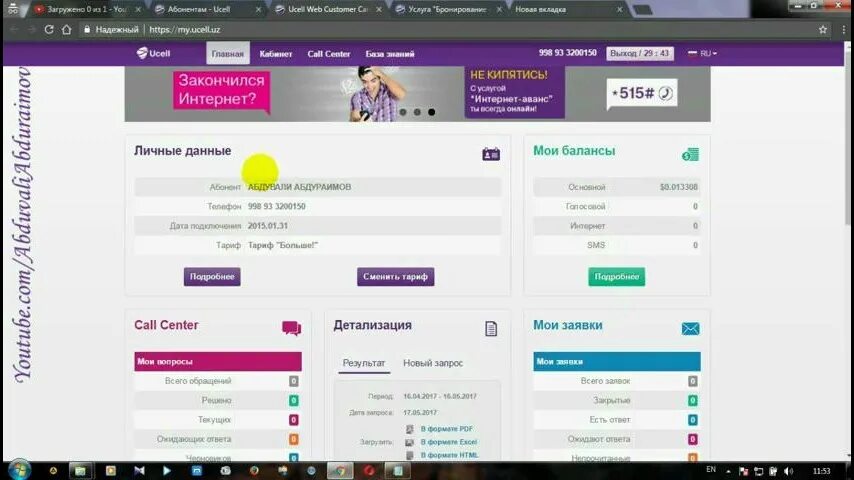Click the Мои заявки blue header bar
The image size is (854, 480).
click(x=617, y=361)
